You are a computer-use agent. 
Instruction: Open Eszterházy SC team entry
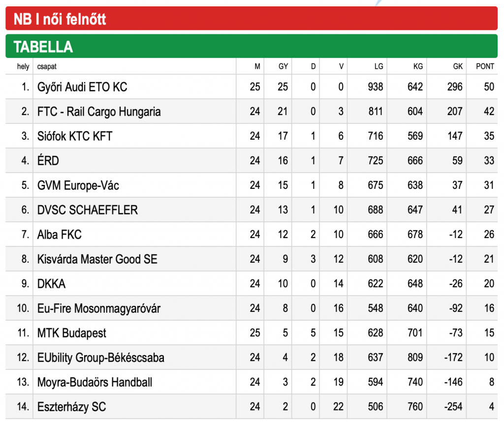pos(72,407)
